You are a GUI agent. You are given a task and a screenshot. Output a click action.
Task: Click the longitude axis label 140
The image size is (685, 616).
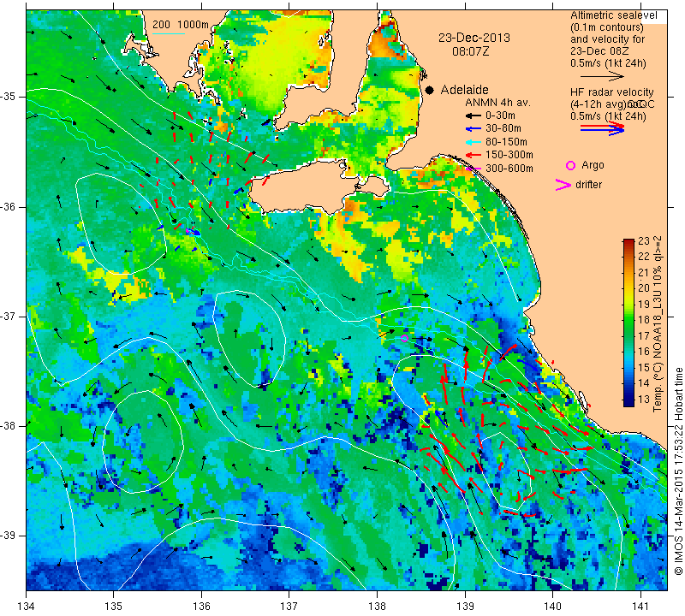click(552, 607)
